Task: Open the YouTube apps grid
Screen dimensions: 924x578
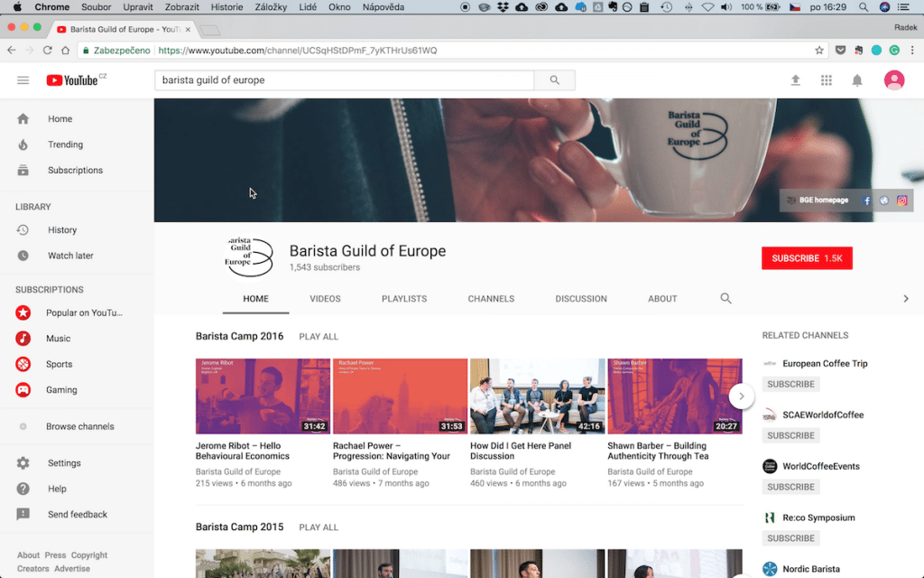Action: tap(827, 80)
